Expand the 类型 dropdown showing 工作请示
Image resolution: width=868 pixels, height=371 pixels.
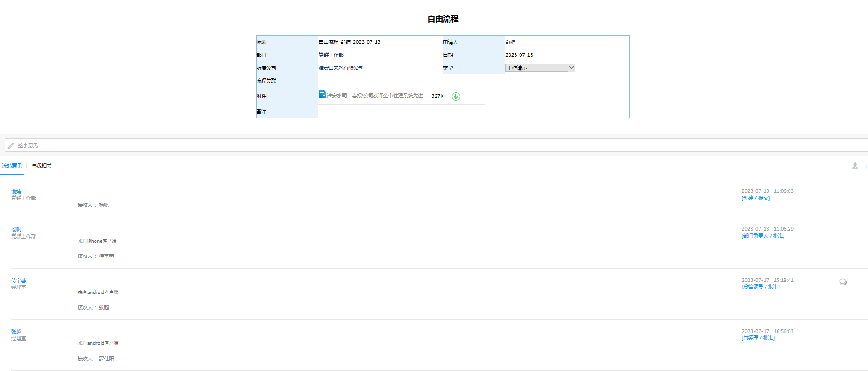click(540, 68)
